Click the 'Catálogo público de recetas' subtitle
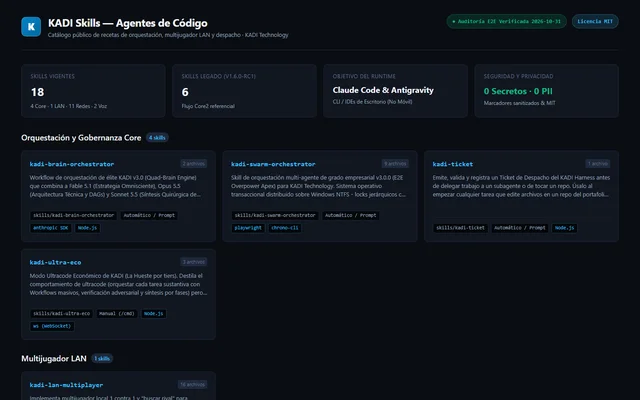Viewport: 640px width, 400px height. tap(168, 35)
